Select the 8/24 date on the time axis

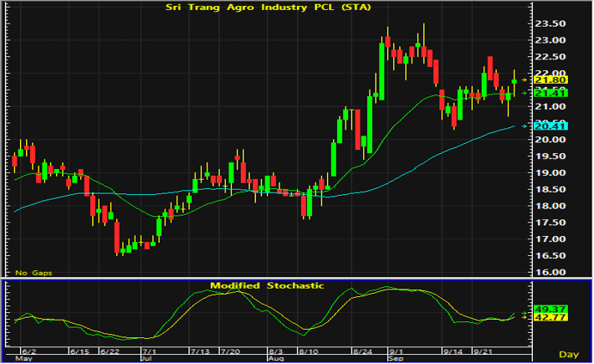tap(362, 351)
